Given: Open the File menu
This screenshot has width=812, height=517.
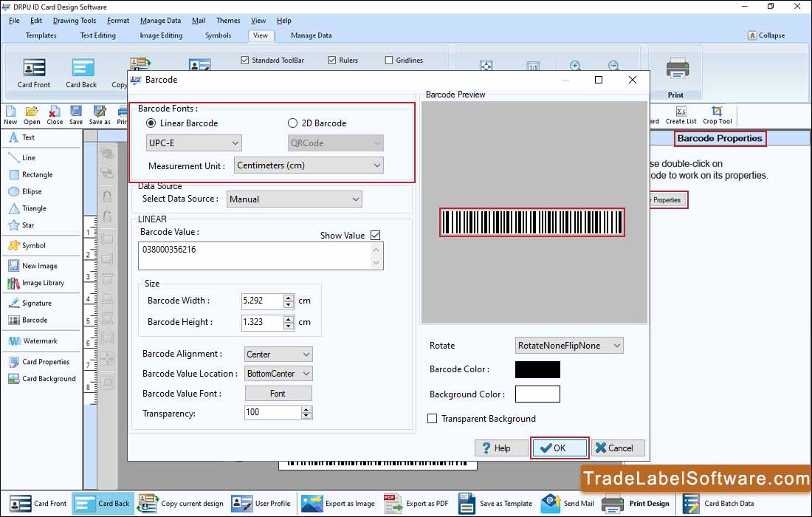Looking at the screenshot, I should [x=14, y=21].
